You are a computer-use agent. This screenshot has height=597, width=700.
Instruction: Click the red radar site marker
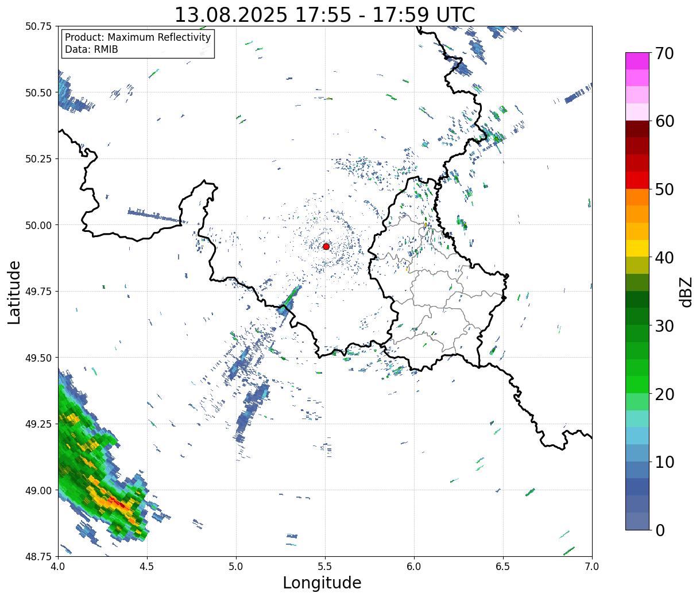[326, 246]
